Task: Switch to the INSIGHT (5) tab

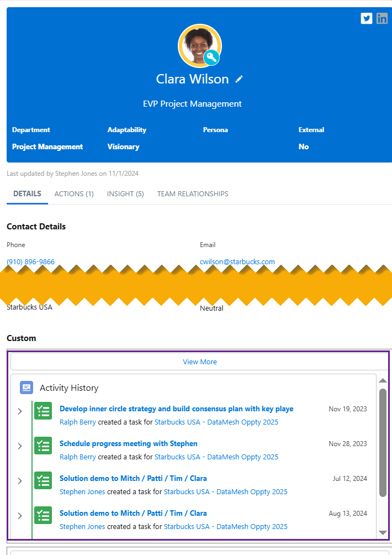Action: tap(125, 194)
